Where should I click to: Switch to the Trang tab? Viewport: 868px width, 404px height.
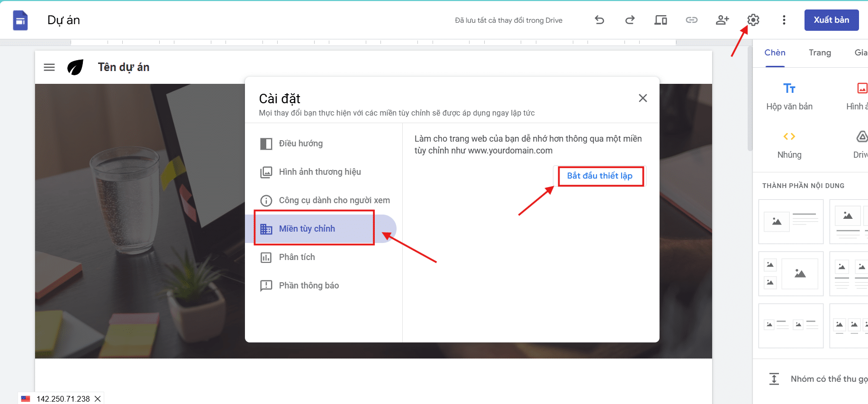(x=820, y=53)
